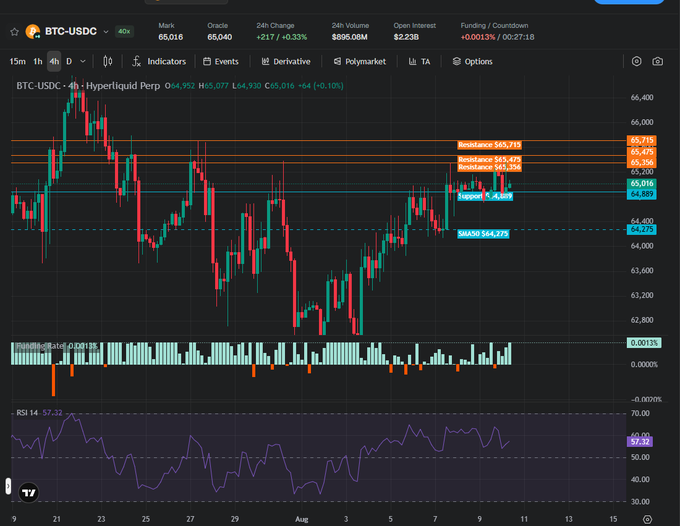
Task: Select the 4h timeframe
Action: 54,62
